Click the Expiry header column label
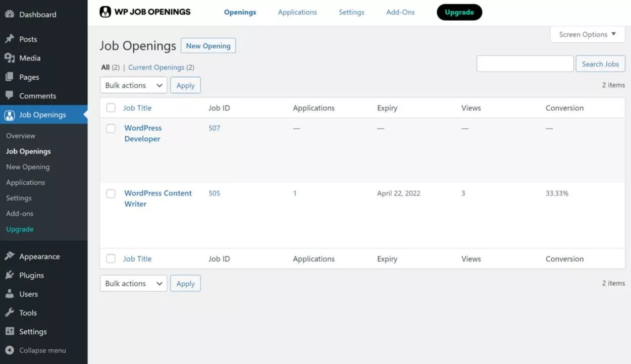This screenshot has width=631, height=364. [387, 108]
